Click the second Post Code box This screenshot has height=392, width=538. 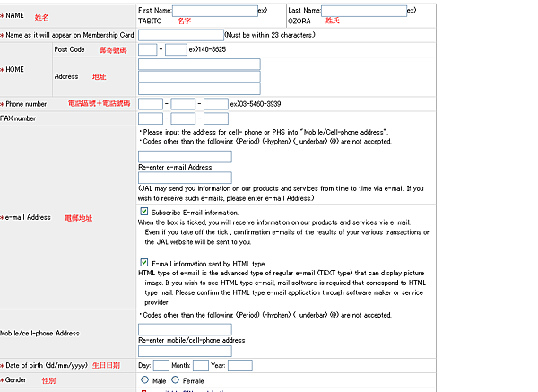[x=176, y=49]
